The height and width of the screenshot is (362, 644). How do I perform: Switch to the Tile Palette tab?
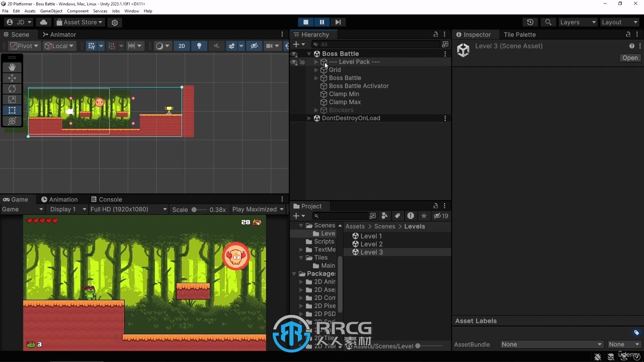[x=520, y=35]
